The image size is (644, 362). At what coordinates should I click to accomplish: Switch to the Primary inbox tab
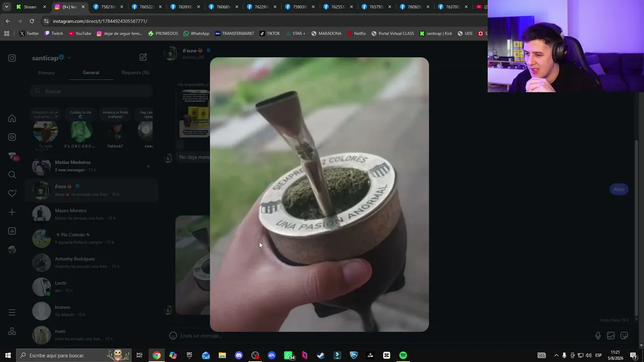pos(46,73)
